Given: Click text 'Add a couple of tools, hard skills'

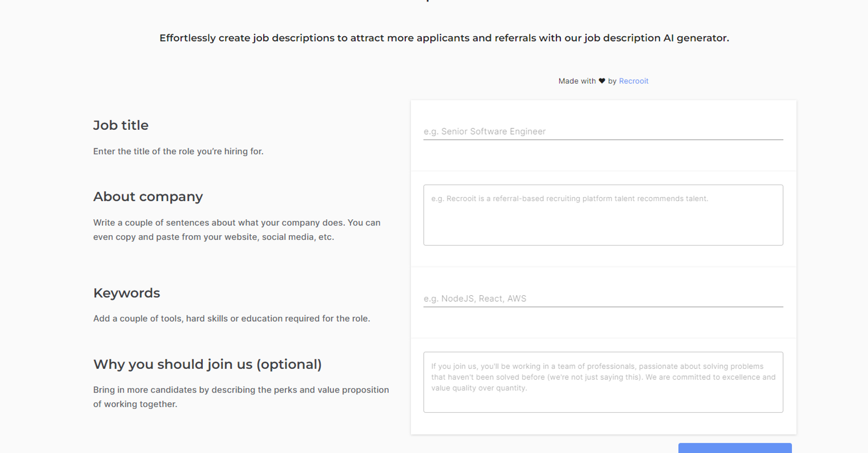Looking at the screenshot, I should (x=160, y=319).
